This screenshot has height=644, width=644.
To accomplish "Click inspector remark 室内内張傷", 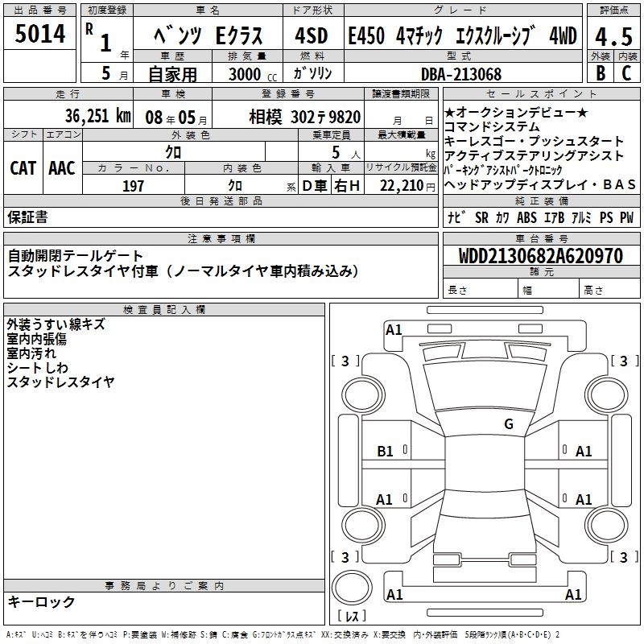I will [36, 339].
